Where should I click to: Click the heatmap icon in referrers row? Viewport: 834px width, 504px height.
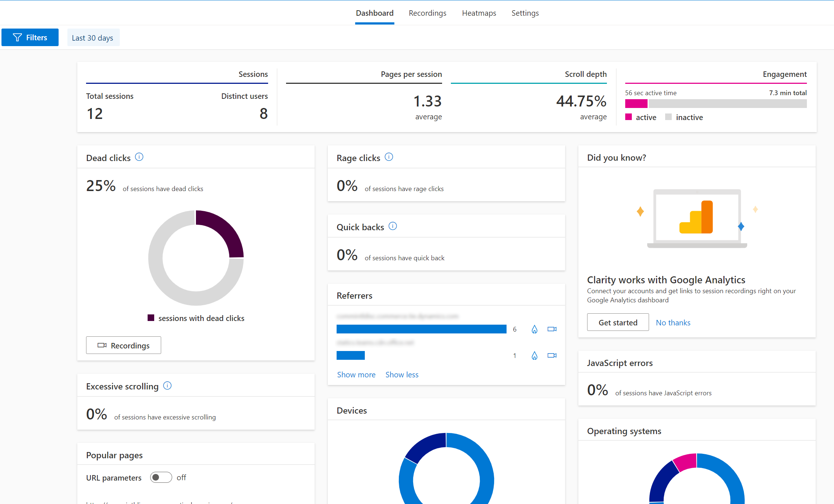coord(534,329)
